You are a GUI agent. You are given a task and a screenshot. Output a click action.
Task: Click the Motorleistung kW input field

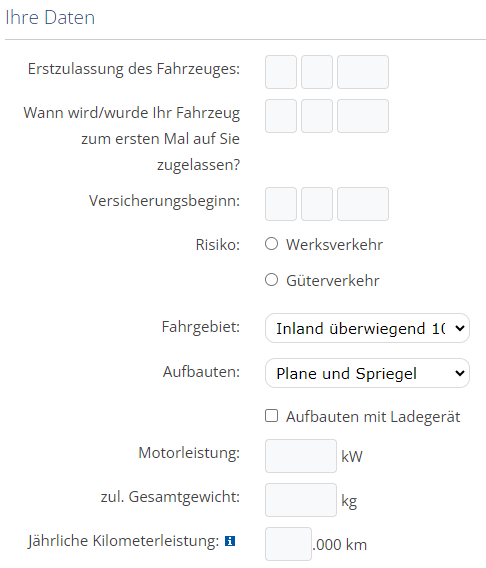pos(301,456)
